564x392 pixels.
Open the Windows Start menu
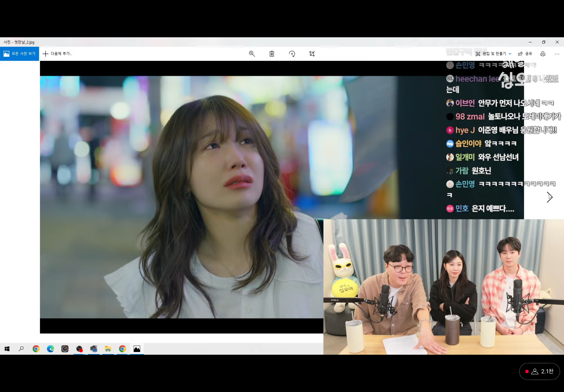pos(7,349)
